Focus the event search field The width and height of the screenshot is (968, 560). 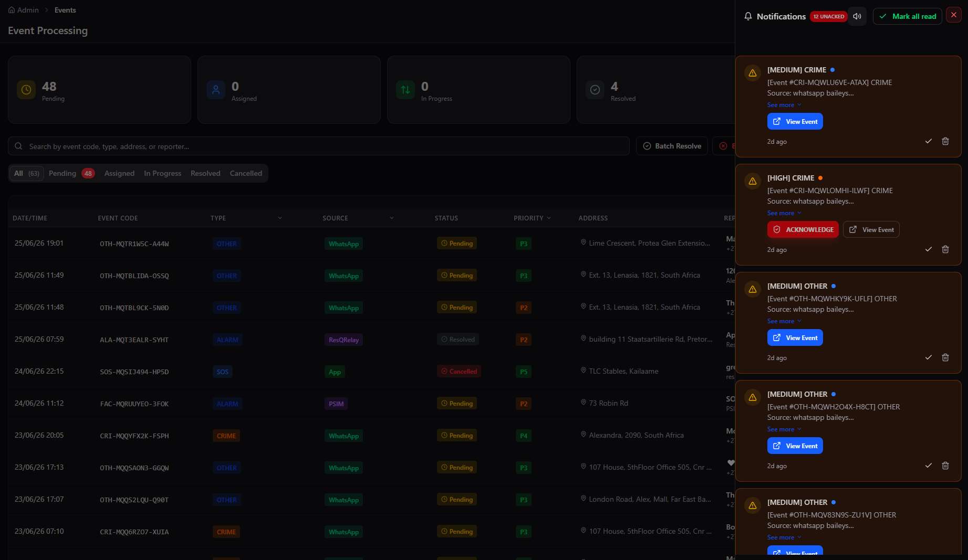(318, 146)
